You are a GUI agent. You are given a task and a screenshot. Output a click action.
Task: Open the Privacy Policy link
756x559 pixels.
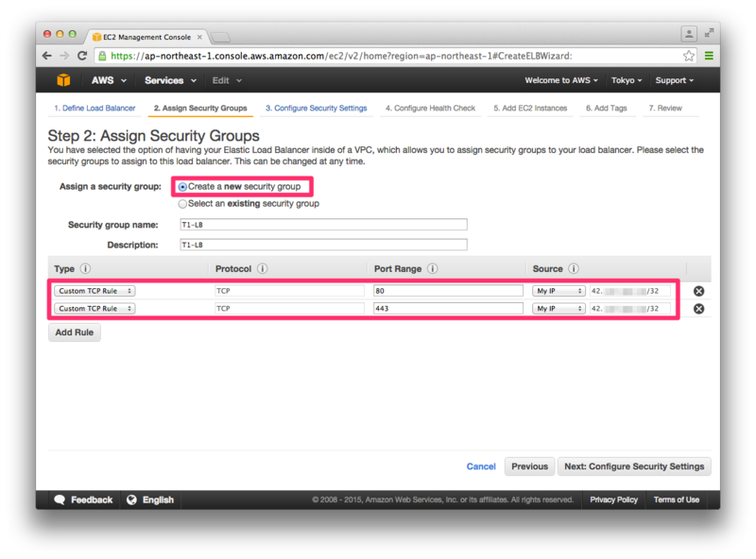click(x=613, y=500)
